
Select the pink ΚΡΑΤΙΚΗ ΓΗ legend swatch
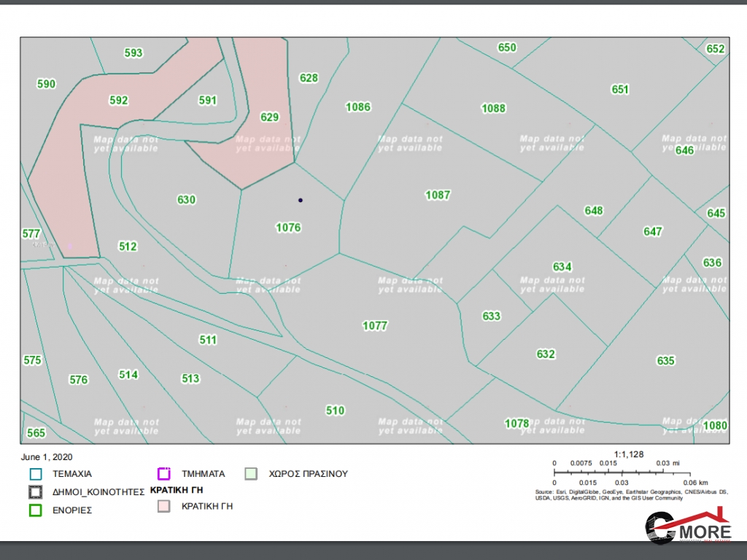[x=164, y=506]
